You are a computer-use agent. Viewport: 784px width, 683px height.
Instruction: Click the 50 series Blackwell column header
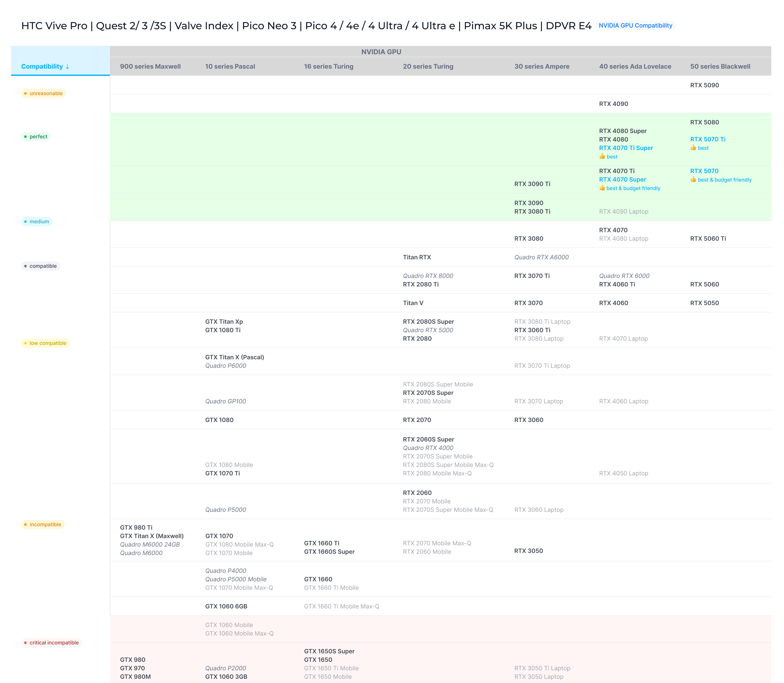click(x=720, y=66)
